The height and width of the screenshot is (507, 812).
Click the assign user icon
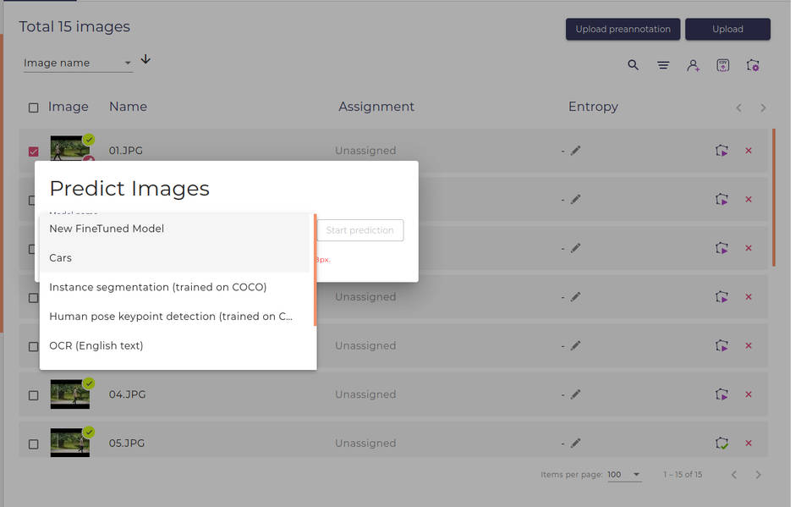(x=694, y=64)
